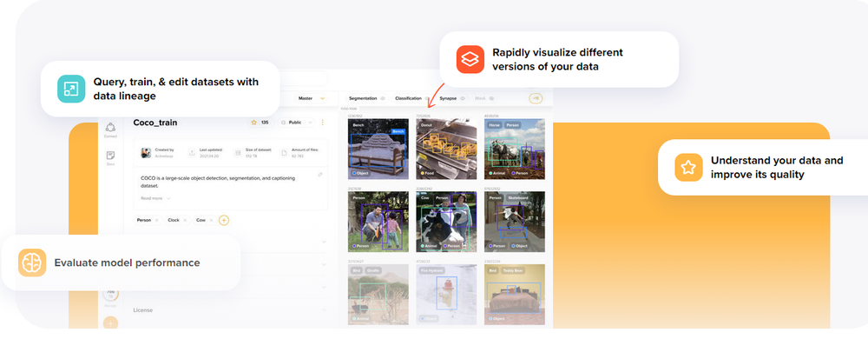Toggle Mask visibility eye
The image size is (868, 339).
491,98
